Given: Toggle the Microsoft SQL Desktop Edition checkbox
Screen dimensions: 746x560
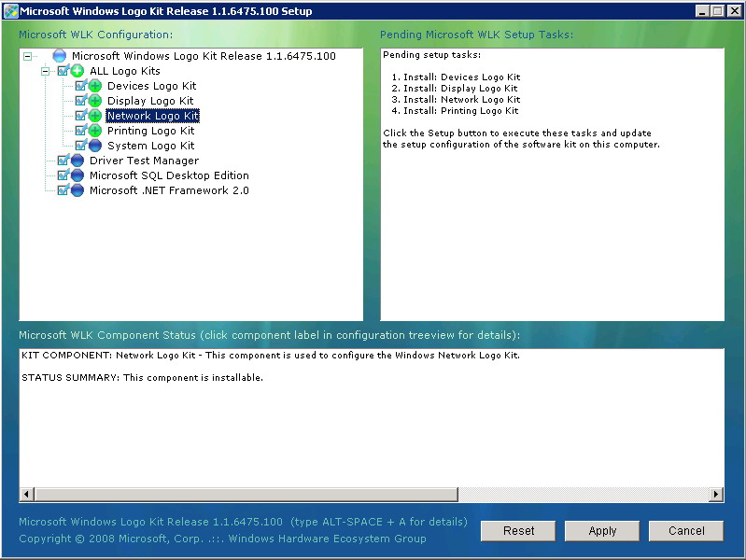Looking at the screenshot, I should [63, 175].
